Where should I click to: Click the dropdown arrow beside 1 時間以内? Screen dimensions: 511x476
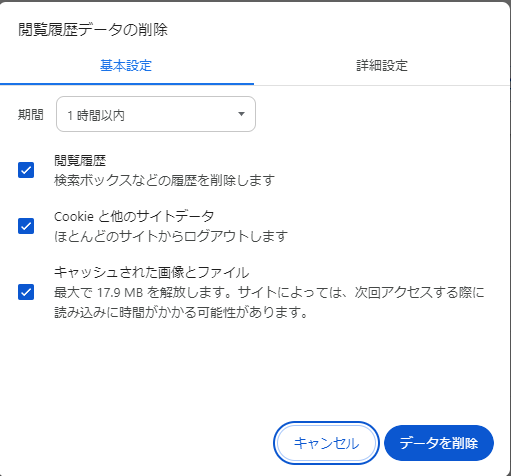click(241, 114)
